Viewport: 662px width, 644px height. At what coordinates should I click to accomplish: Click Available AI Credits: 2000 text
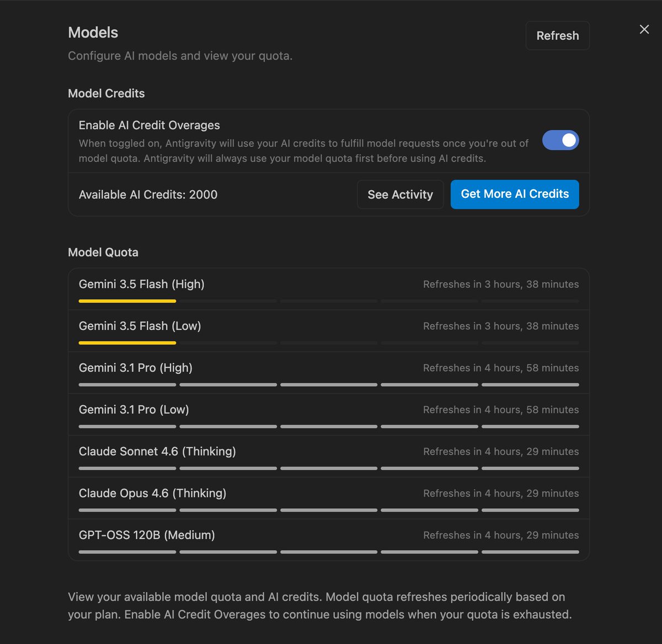click(148, 195)
